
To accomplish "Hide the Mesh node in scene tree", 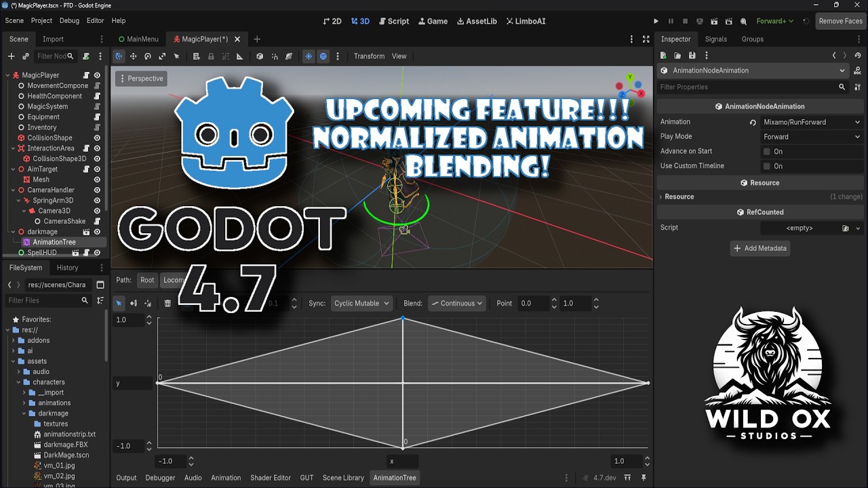I will click(x=97, y=180).
